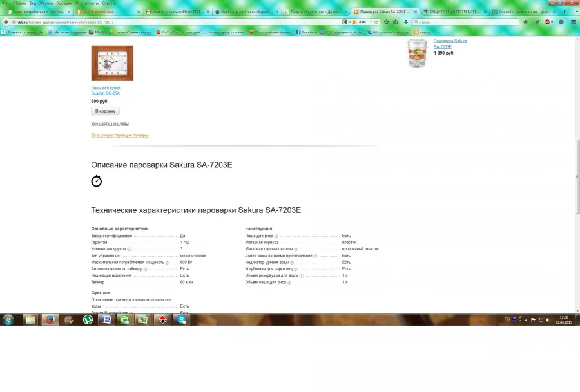Click the help icon beside Количество ярусов
The image size is (580, 392).
click(x=129, y=249)
